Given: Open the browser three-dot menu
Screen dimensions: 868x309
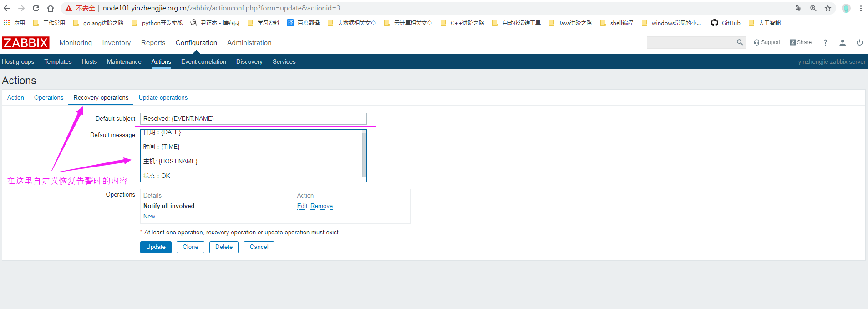Looking at the screenshot, I should pos(861,8).
